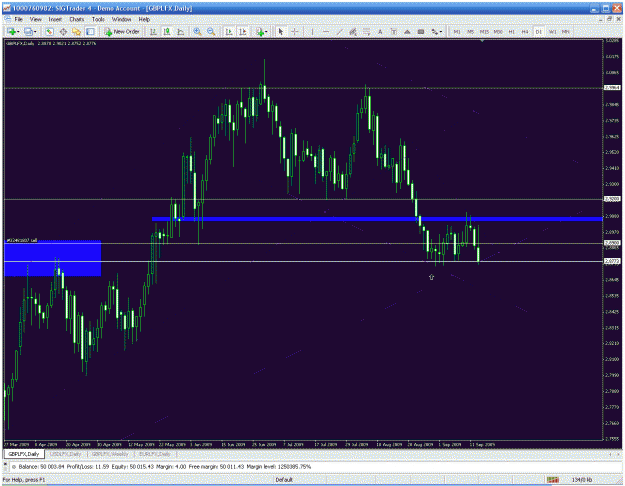The image size is (625, 486).
Task: Open the Market Watch panel icon
Action: click(x=49, y=32)
